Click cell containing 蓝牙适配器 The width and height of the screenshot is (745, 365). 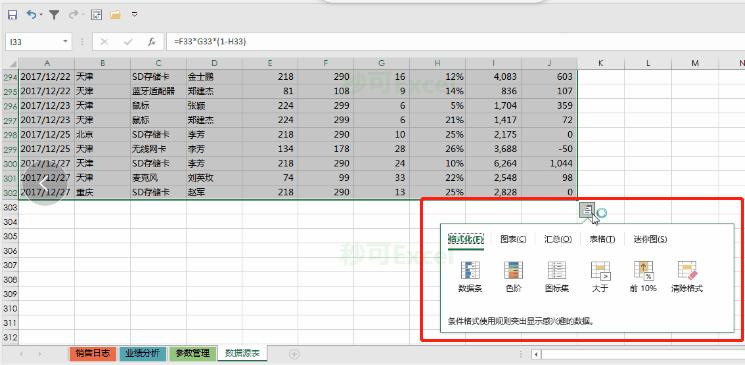[158, 91]
